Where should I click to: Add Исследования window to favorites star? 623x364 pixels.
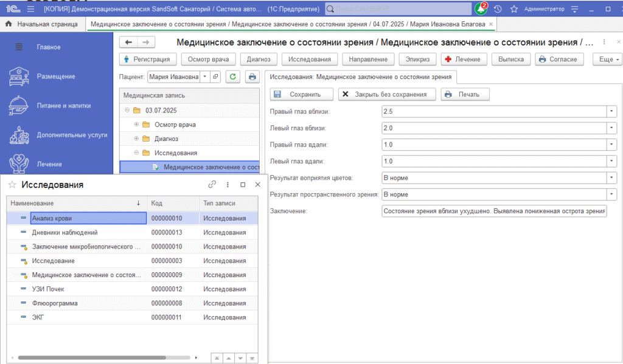pyautogui.click(x=12, y=185)
